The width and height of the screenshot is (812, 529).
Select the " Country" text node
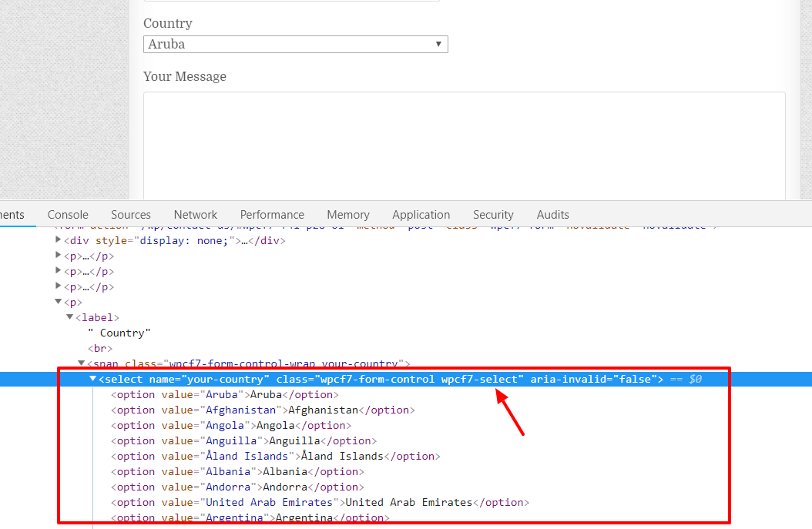[119, 333]
